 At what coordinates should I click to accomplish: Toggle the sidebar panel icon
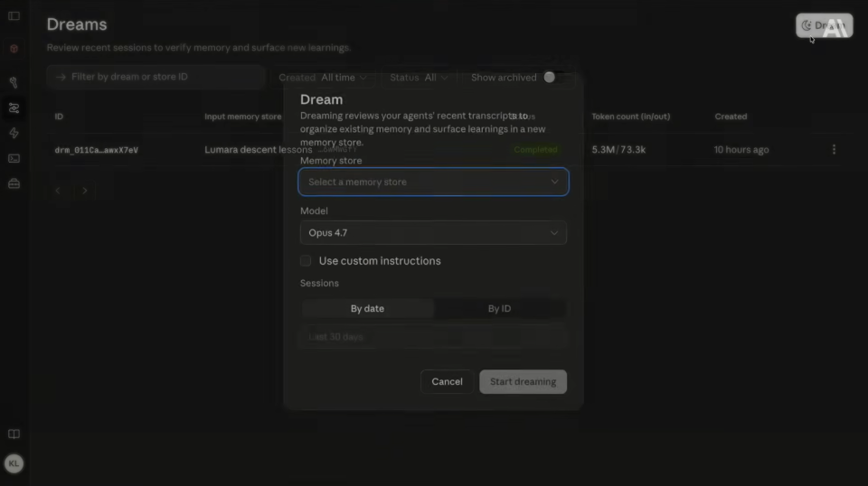(14, 16)
